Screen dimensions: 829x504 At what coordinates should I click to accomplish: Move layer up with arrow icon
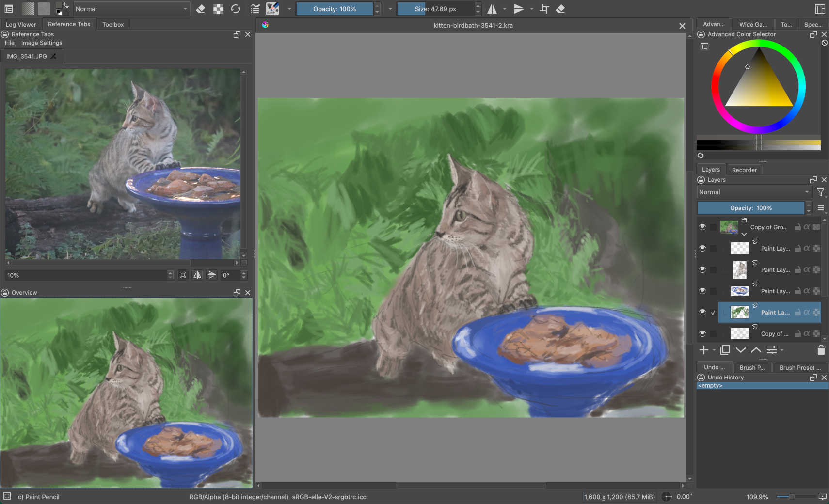tap(756, 350)
